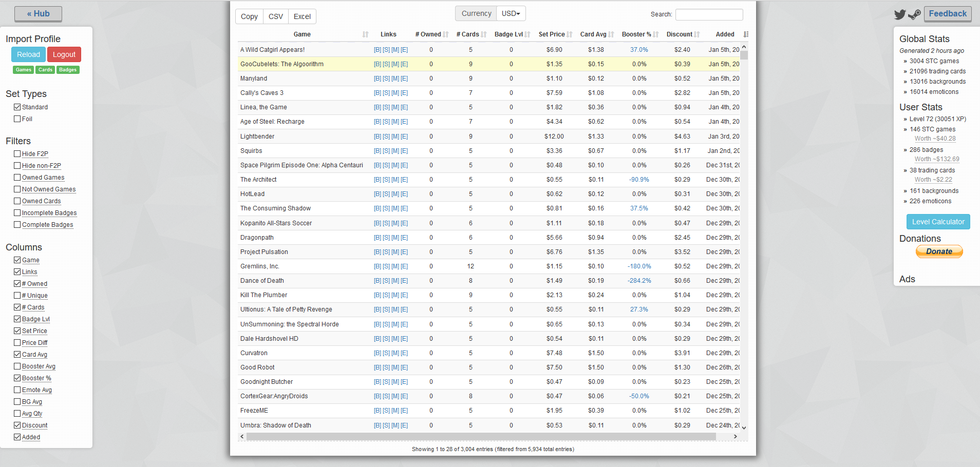Show the BG Avg column
Screen dimensions: 980x467
click(17, 401)
